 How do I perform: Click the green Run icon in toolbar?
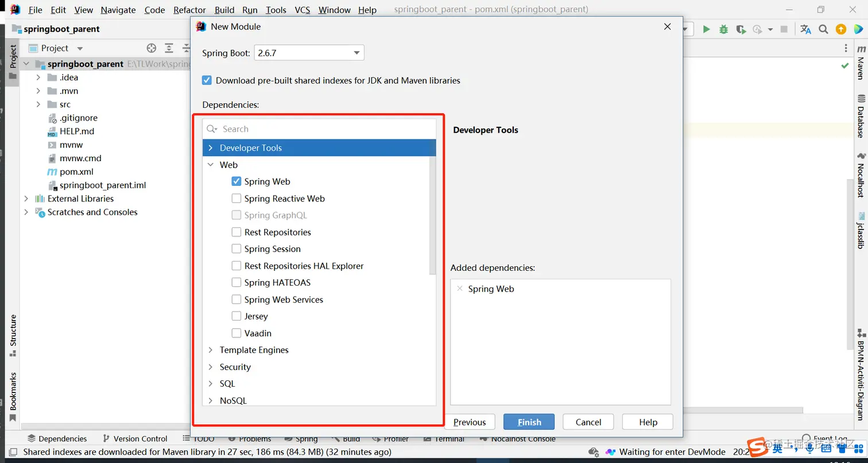(706, 29)
